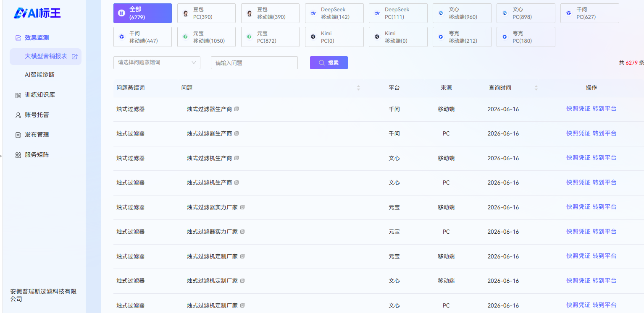This screenshot has width=644, height=313.
Task: Click the grid icon on the 全部 card
Action: coord(121,13)
